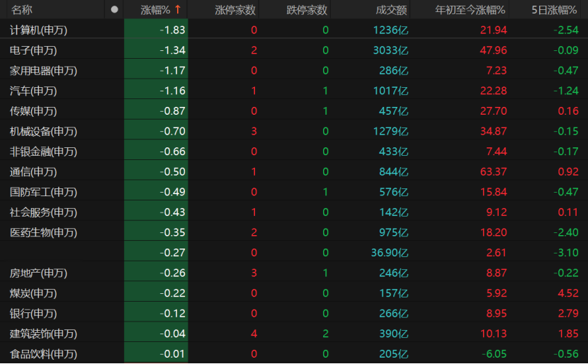This screenshot has width=588, height=364.
Task: Select 建筑装饰(申万) sector name
Action: click(x=43, y=334)
